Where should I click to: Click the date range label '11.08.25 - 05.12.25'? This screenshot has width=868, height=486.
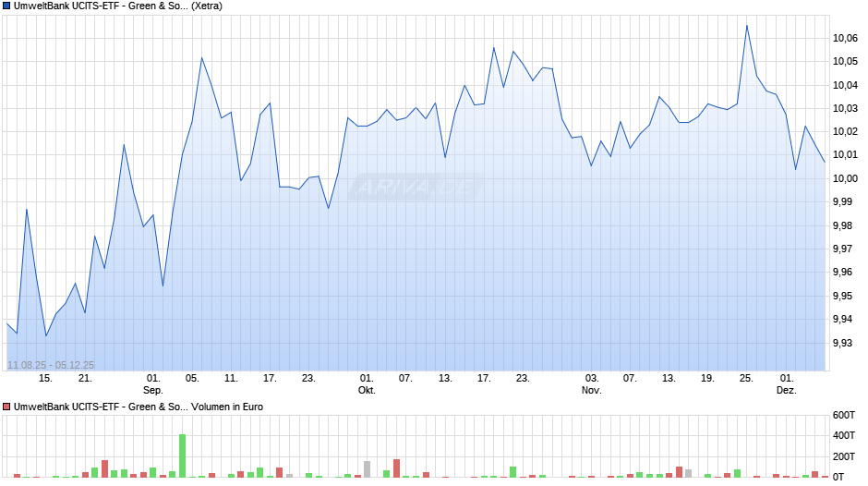51,365
